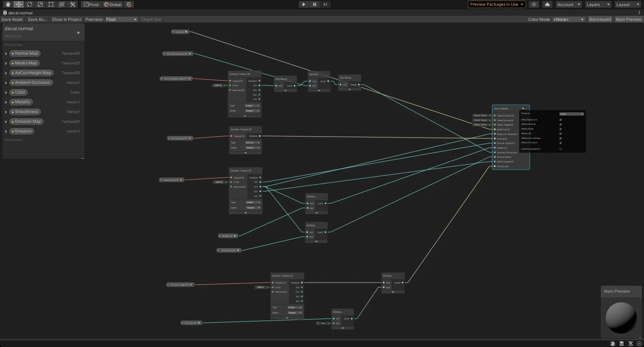The image size is (644, 347).
Task: Click the Save Asset button
Action: click(x=12, y=19)
